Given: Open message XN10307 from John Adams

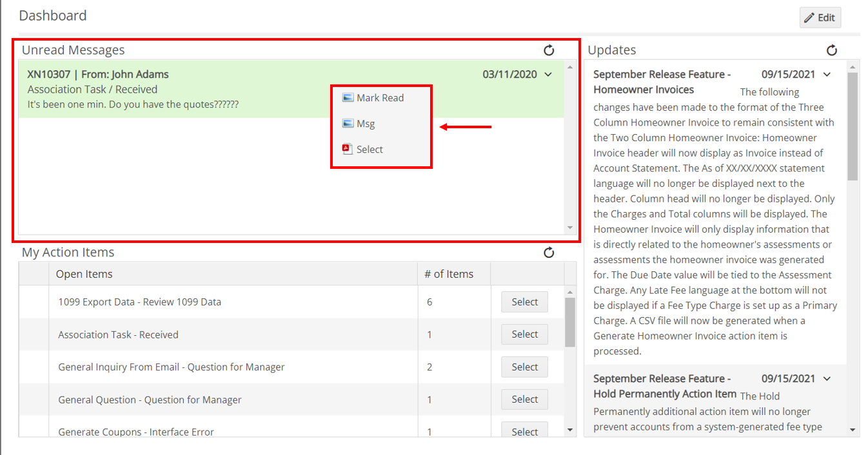Looking at the screenshot, I should (x=98, y=75).
